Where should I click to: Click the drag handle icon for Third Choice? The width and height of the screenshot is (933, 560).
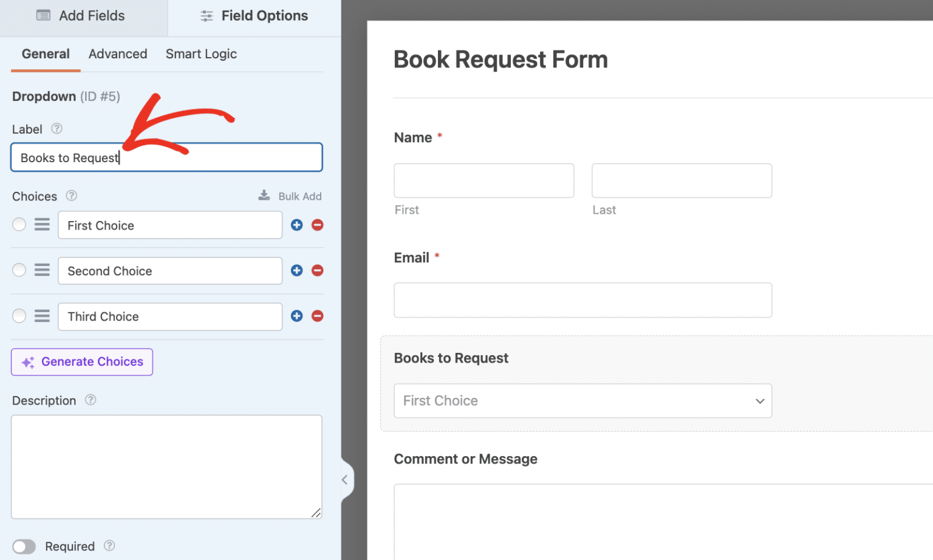41,316
